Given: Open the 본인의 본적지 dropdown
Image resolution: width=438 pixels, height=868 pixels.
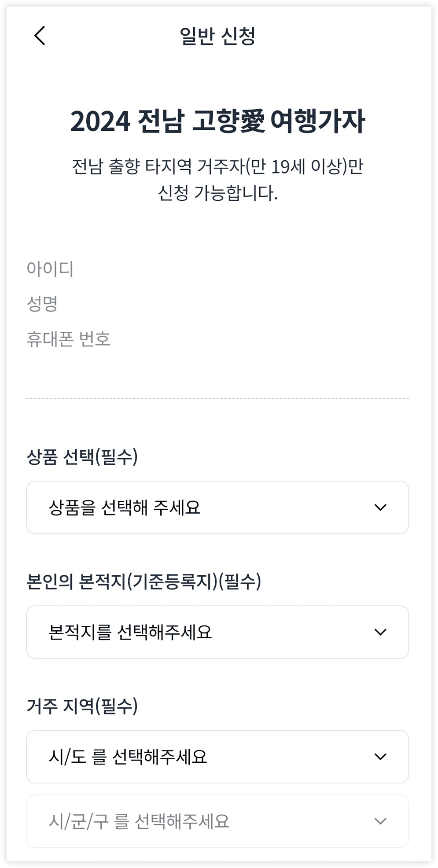Looking at the screenshot, I should point(219,632).
